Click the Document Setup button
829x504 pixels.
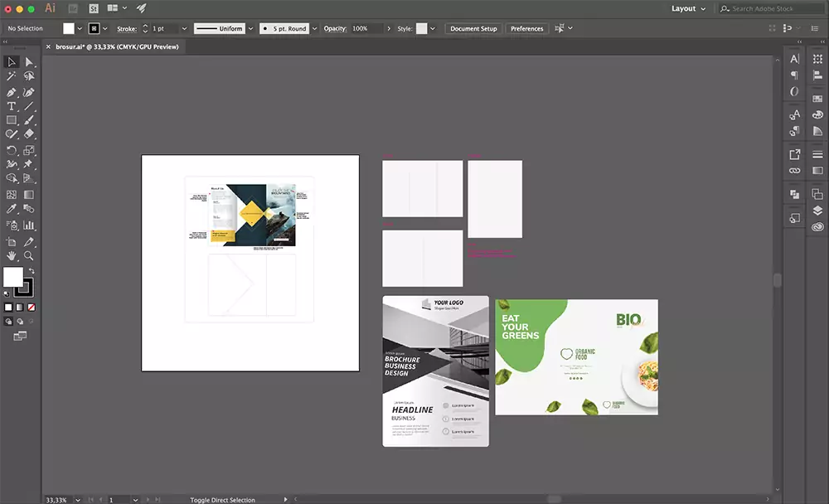pyautogui.click(x=473, y=28)
